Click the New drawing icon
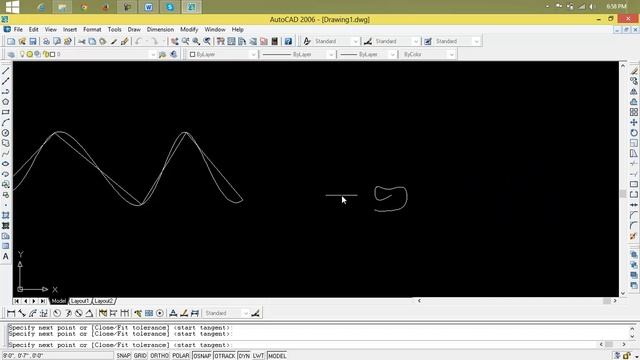The image size is (640, 360). coord(11,41)
